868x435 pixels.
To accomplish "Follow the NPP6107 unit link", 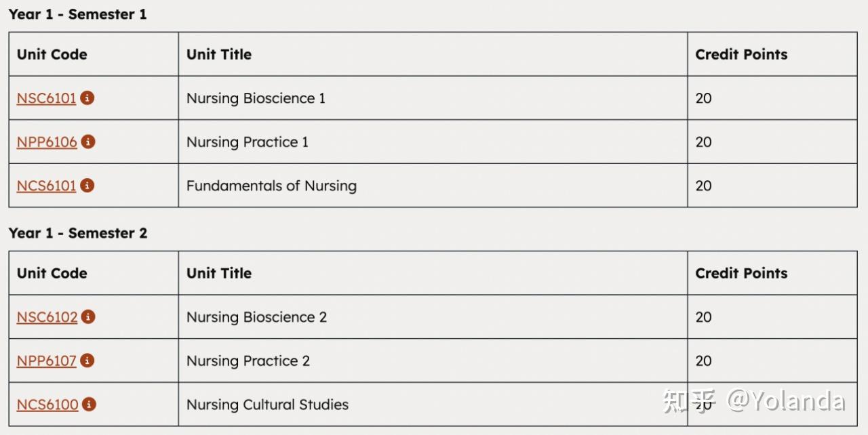I will (x=46, y=361).
